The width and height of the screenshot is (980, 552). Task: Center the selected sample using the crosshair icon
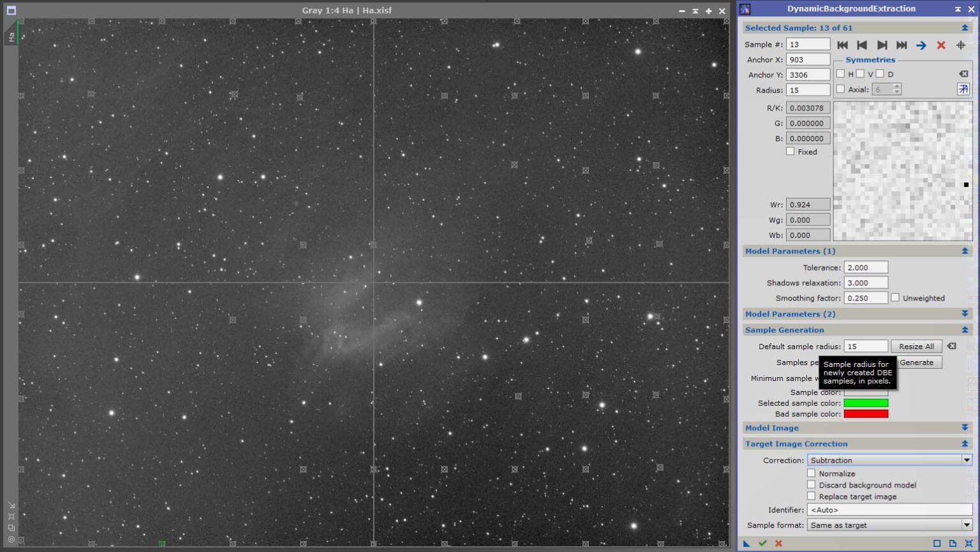click(960, 45)
